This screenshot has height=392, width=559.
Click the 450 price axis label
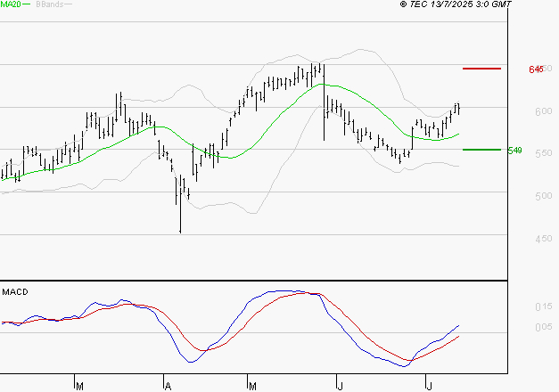(x=543, y=239)
